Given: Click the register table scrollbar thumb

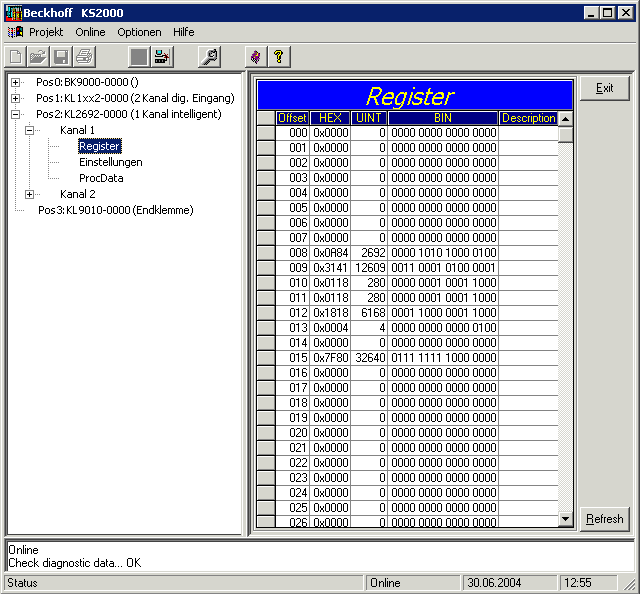Looking at the screenshot, I should (x=565, y=134).
